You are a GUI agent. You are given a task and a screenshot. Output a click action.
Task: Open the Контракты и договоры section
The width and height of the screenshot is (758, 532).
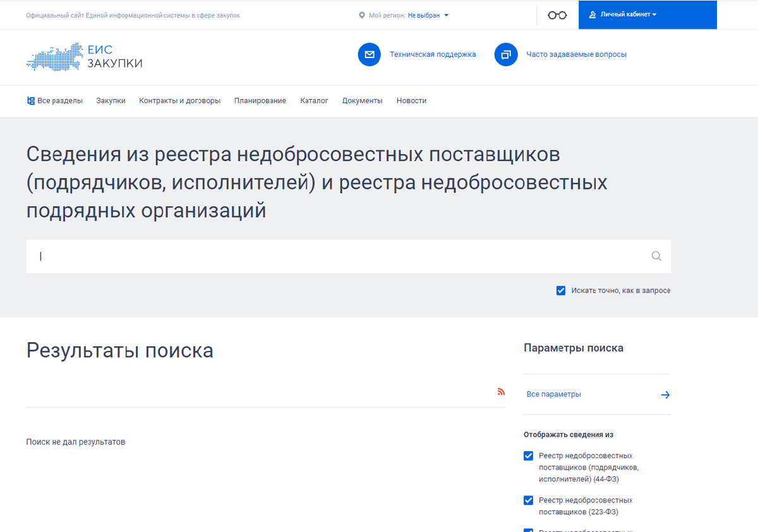[179, 100]
